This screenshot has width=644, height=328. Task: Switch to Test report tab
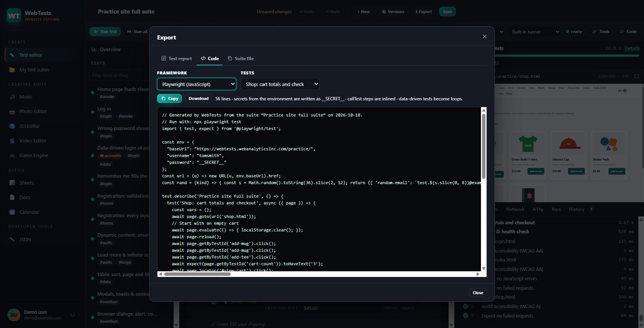coord(177,58)
